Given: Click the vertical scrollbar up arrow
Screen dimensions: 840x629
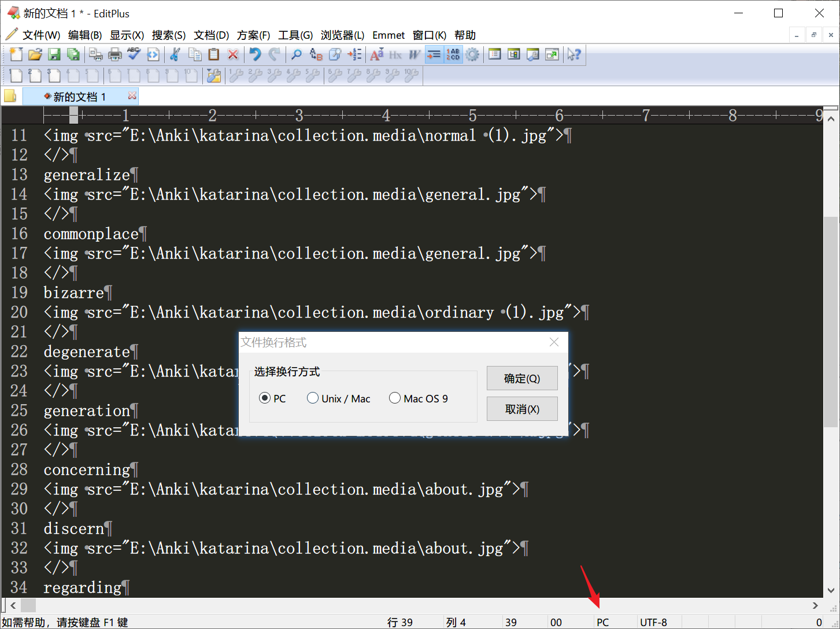Looking at the screenshot, I should pos(831,119).
